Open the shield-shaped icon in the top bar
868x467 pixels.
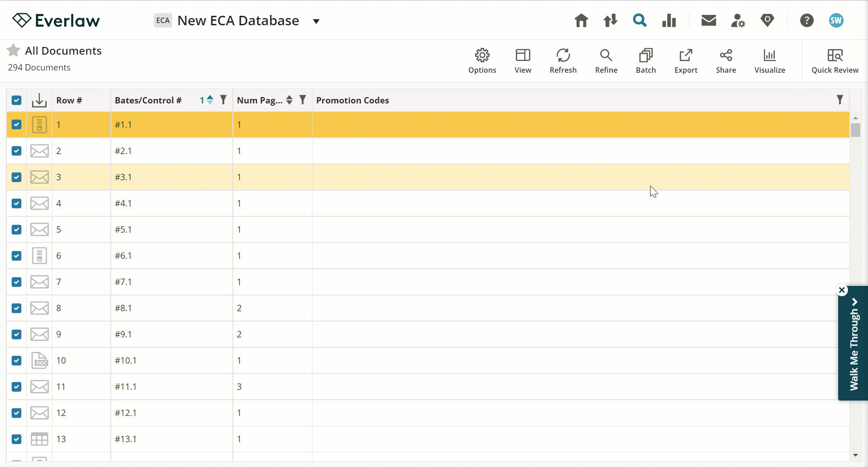(x=767, y=20)
